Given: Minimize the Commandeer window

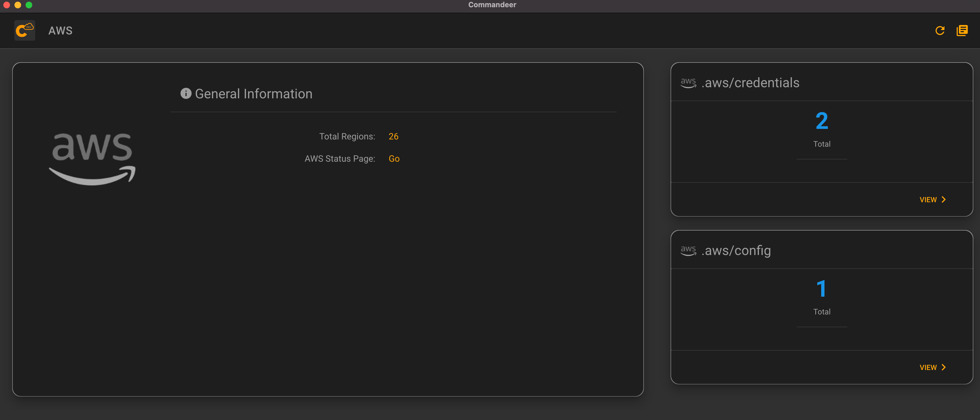Looking at the screenshot, I should [17, 5].
